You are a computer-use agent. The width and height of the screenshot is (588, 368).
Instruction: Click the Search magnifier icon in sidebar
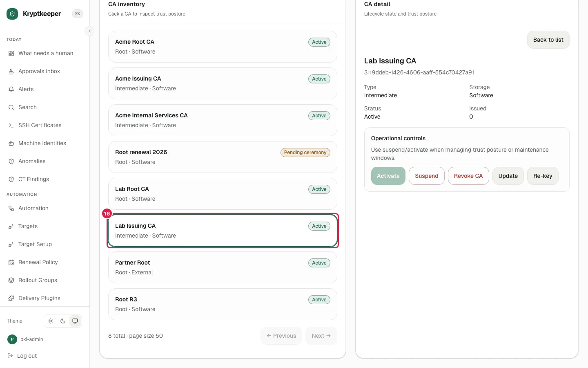[11, 108]
